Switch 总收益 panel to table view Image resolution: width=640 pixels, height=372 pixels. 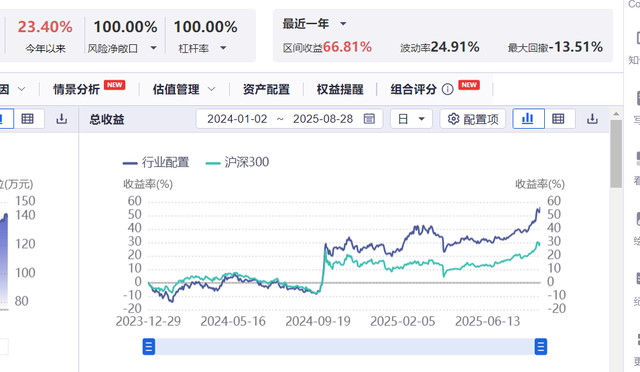(558, 119)
